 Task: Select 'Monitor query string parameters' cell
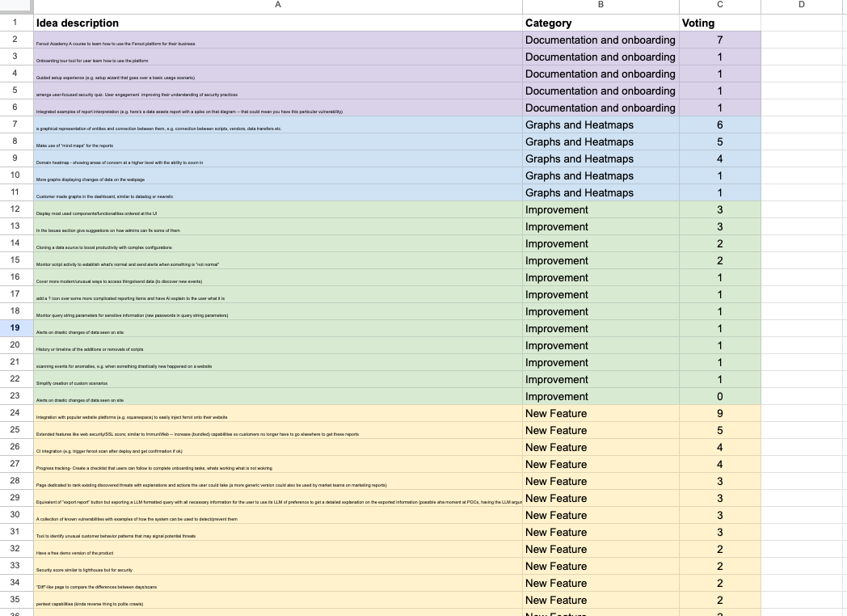(x=278, y=311)
